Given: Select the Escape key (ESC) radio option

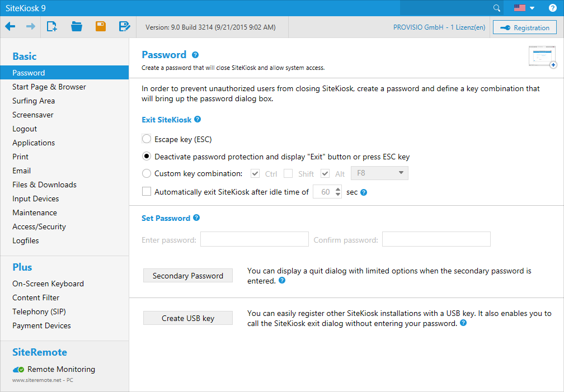Looking at the screenshot, I should tap(147, 139).
